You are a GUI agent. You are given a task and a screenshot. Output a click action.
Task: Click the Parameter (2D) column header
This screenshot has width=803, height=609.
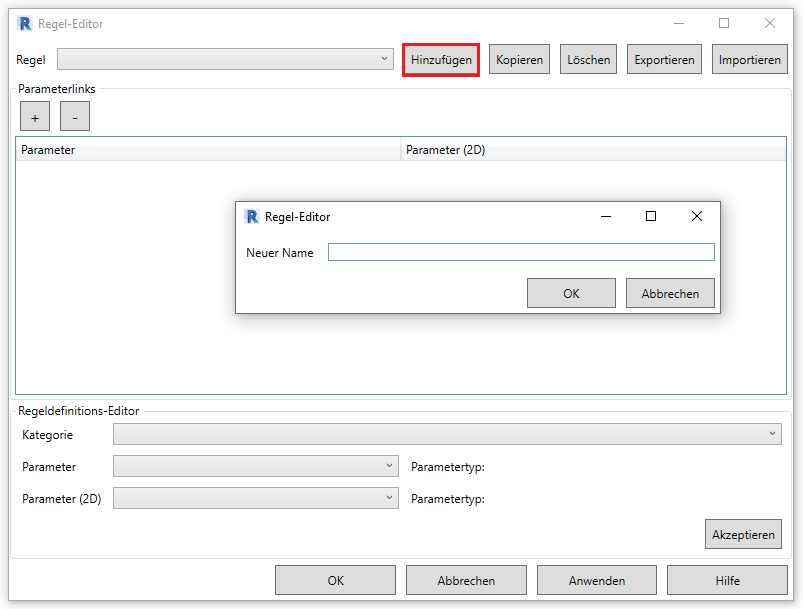[x=593, y=150]
